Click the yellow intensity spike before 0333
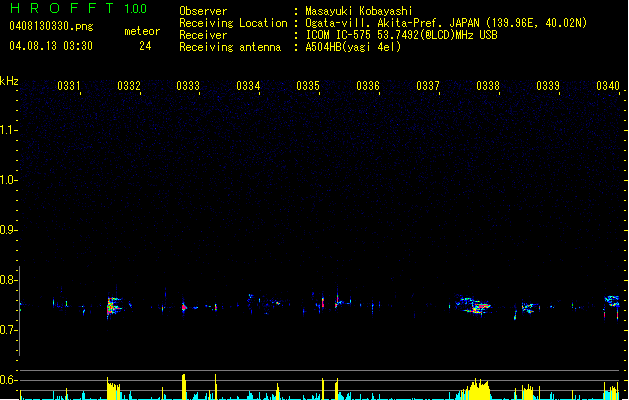 coord(184,387)
